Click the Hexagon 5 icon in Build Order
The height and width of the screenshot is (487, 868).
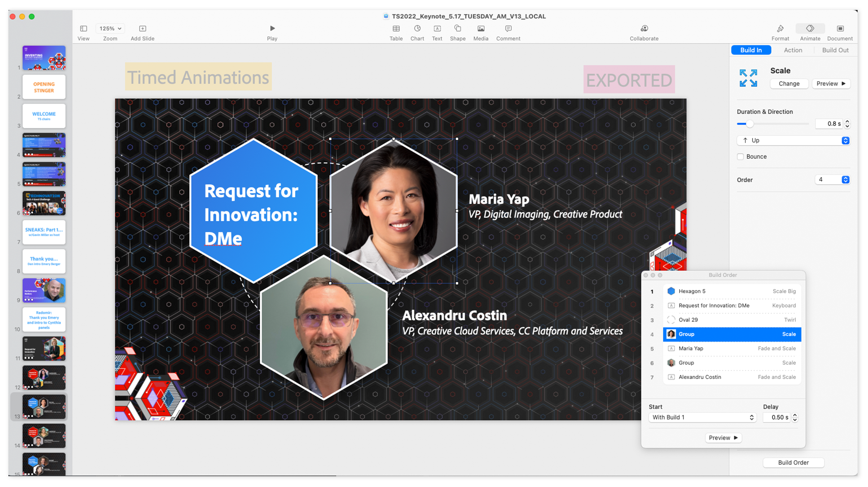pyautogui.click(x=671, y=291)
